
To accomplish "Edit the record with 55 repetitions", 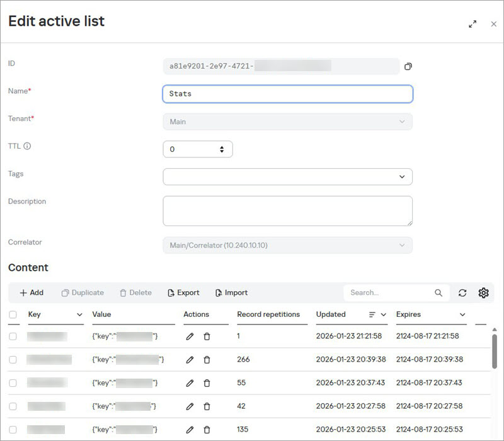I will (190, 383).
